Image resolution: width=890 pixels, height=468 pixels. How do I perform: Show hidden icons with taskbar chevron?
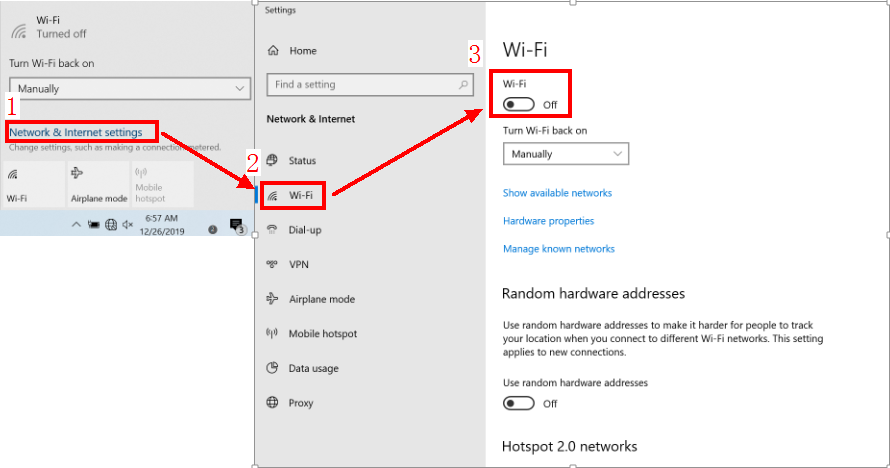76,226
